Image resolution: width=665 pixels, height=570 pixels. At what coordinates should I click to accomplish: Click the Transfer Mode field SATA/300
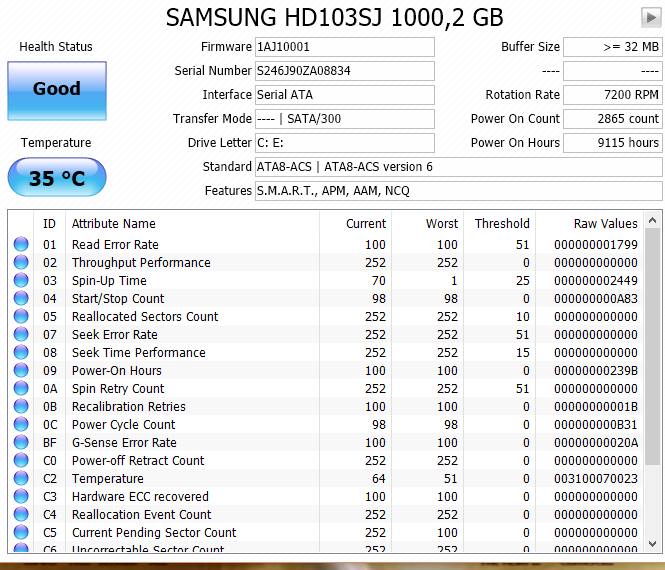pyautogui.click(x=344, y=119)
